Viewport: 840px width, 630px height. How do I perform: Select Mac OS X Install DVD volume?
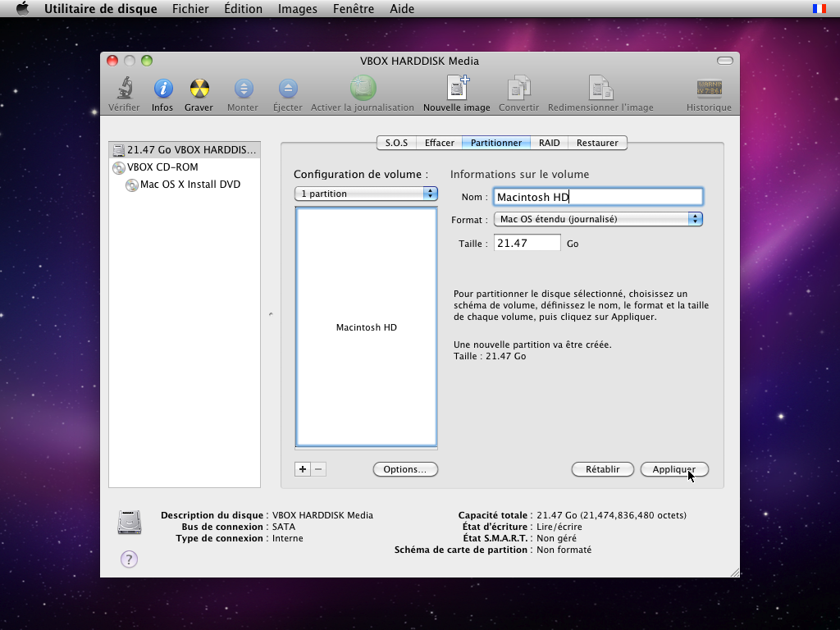pyautogui.click(x=189, y=185)
